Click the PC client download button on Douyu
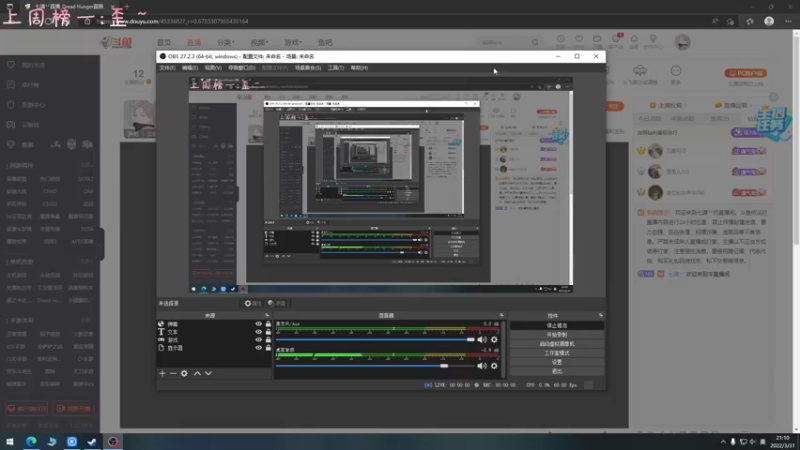This screenshot has height=450, width=800. 745,73
